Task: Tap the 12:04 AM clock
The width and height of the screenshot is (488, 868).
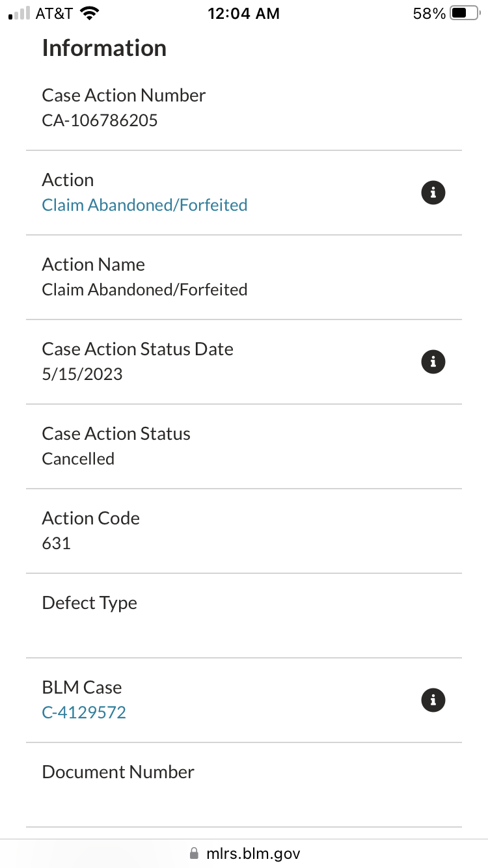Action: point(243,14)
